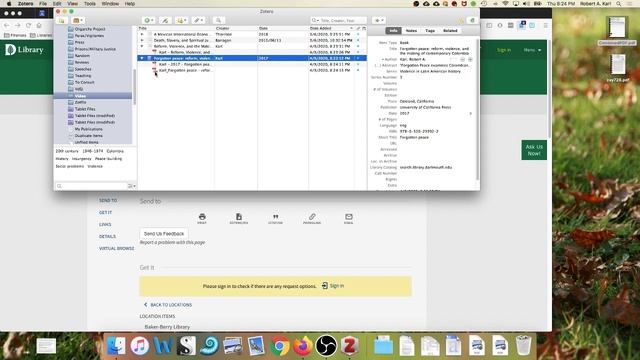The image size is (640, 360).
Task: Open the 'Karl - 2017 - Forgotten pea' PDF attachment
Action: (184, 64)
